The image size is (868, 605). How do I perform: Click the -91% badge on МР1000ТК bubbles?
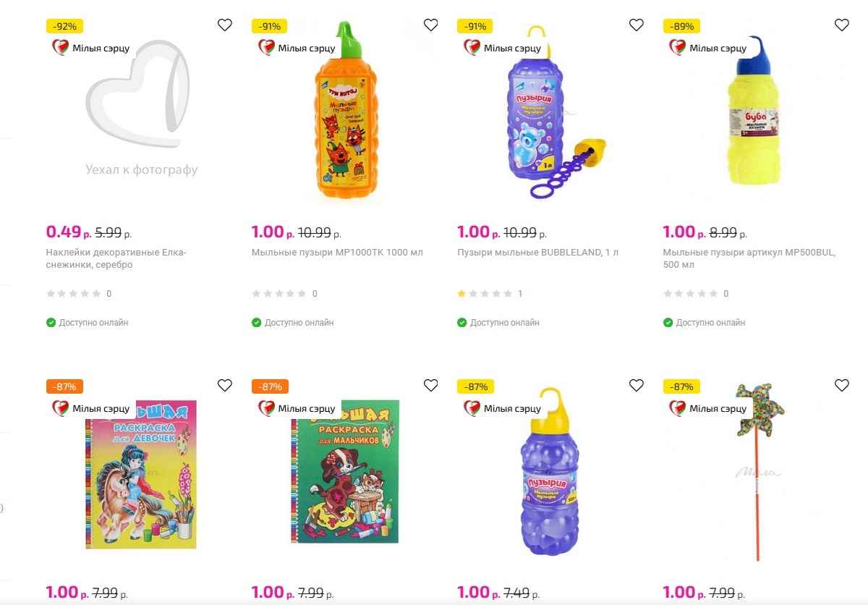[268, 25]
